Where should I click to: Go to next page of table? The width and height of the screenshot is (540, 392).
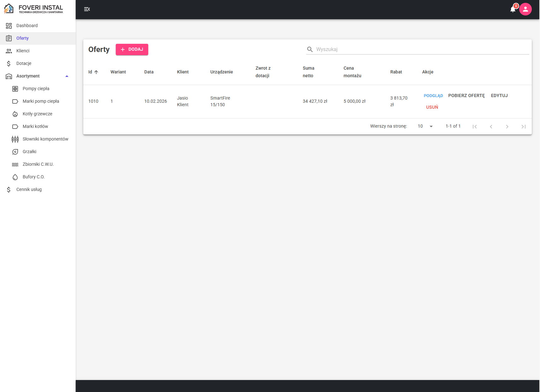(x=507, y=126)
